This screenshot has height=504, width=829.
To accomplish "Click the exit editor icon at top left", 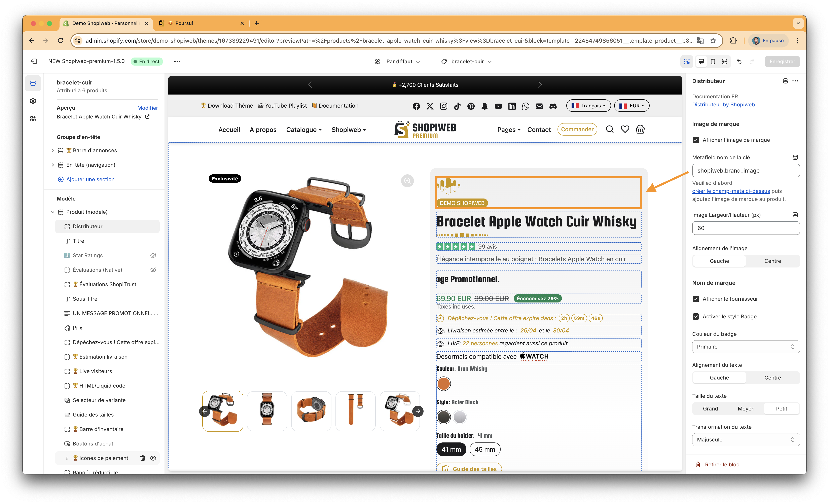I will click(34, 61).
